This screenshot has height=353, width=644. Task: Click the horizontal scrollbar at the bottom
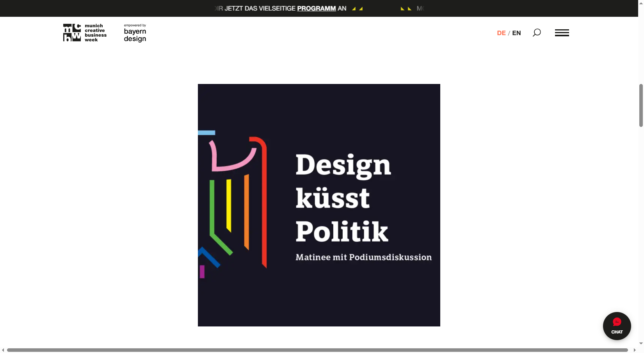pos(317,350)
